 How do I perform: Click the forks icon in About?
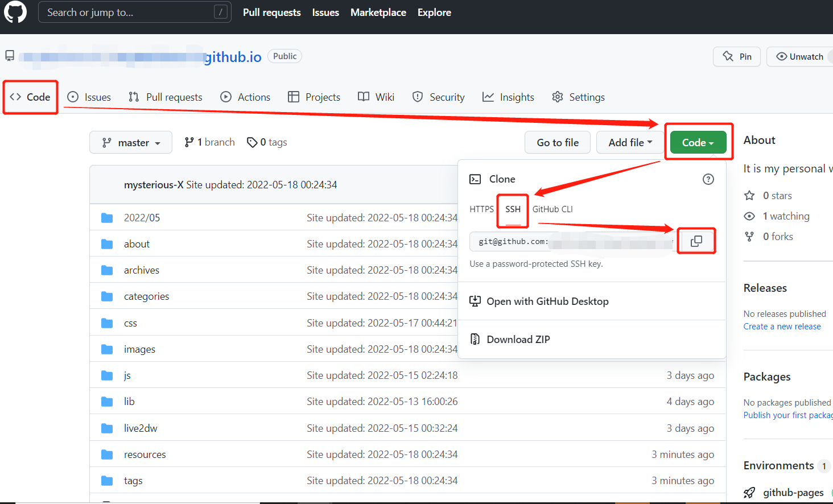pos(749,237)
